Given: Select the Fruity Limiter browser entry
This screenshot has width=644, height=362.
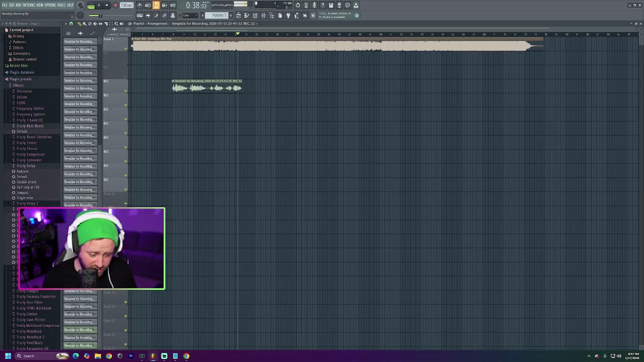Looking at the screenshot, I should [x=27, y=314].
